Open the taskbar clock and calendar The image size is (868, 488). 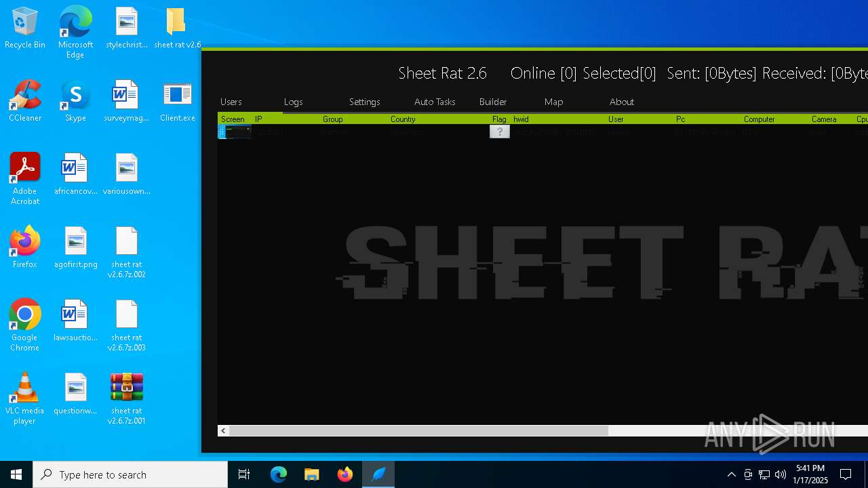(x=812, y=474)
